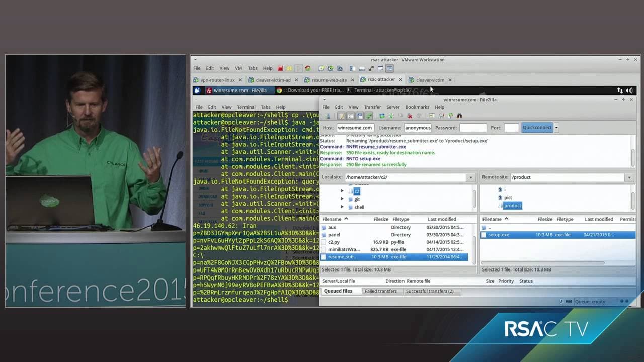Open the Local site path dropdown
This screenshot has height=362, width=644.
click(471, 177)
